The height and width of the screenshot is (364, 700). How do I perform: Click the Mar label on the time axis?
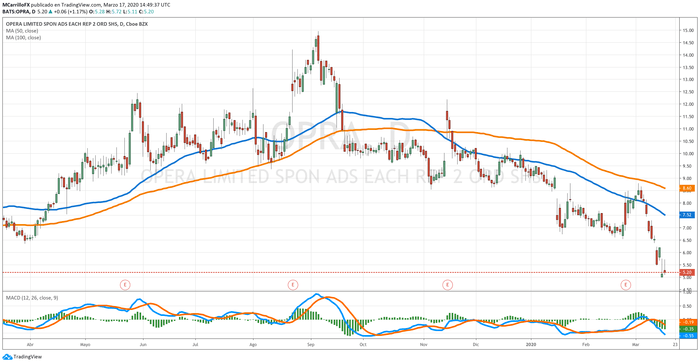pyautogui.click(x=635, y=345)
